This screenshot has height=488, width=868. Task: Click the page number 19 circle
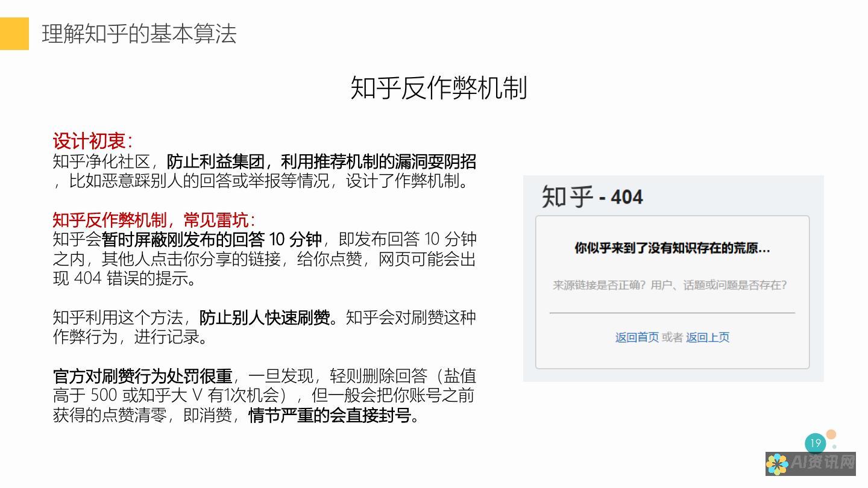coord(816,443)
